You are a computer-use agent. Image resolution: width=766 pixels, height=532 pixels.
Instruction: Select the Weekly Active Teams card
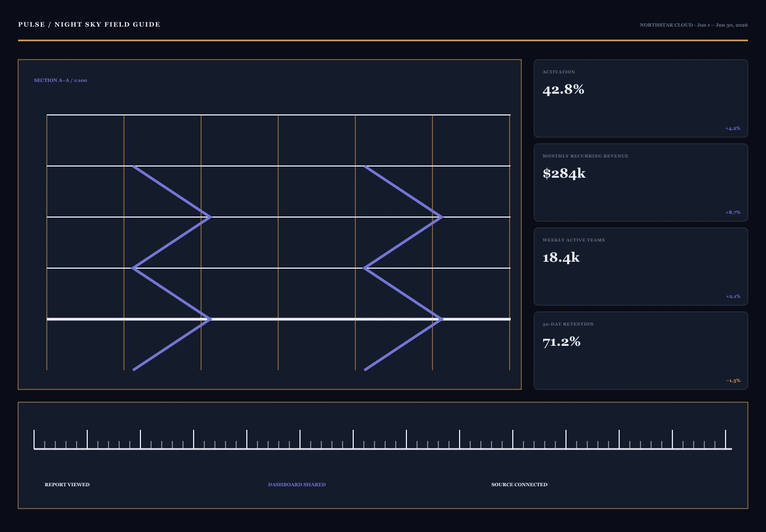click(641, 267)
